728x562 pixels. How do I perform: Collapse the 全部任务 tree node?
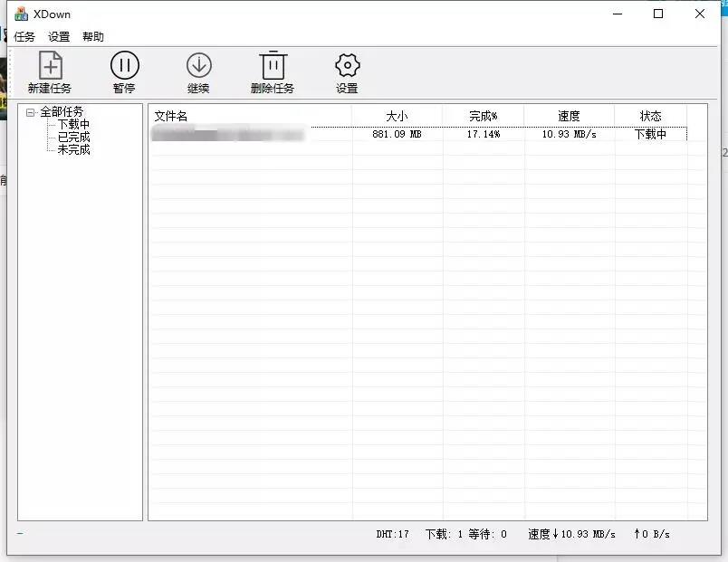31,112
